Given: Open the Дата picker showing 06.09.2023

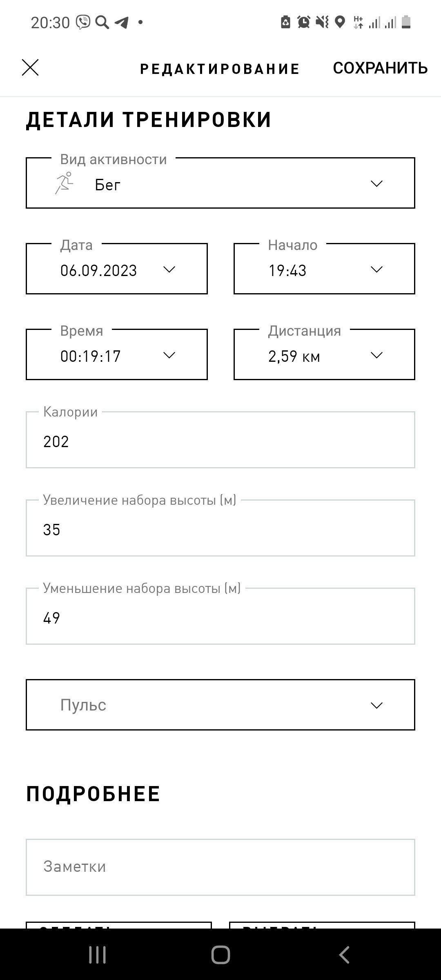Looking at the screenshot, I should pyautogui.click(x=117, y=269).
